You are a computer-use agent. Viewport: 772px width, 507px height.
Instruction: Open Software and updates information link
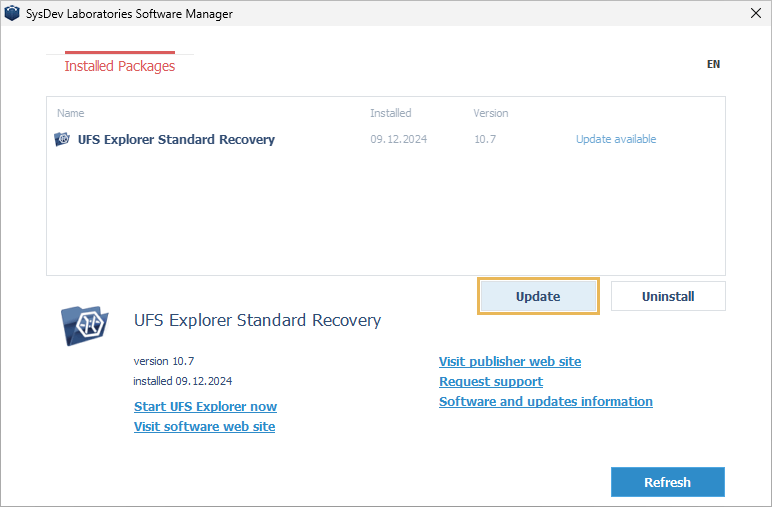tap(546, 401)
